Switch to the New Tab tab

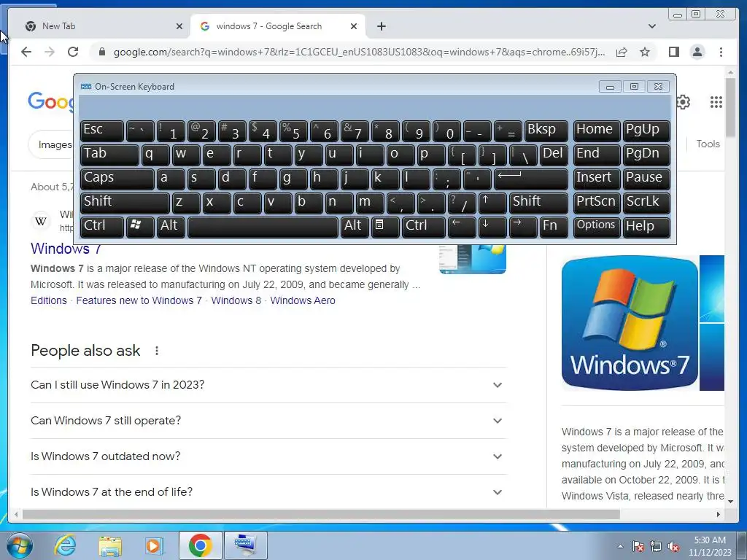[x=103, y=26]
